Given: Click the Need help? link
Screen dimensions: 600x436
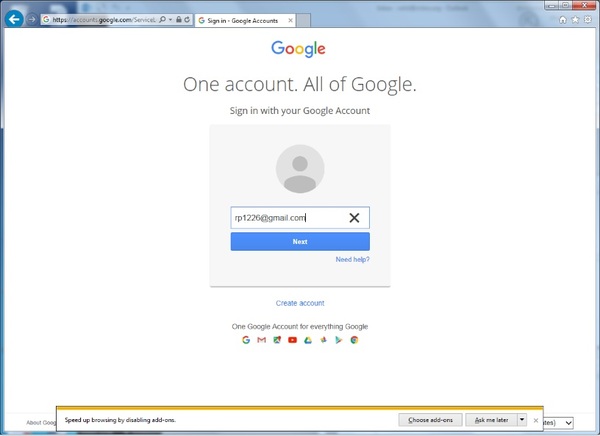Looking at the screenshot, I should tap(352, 259).
